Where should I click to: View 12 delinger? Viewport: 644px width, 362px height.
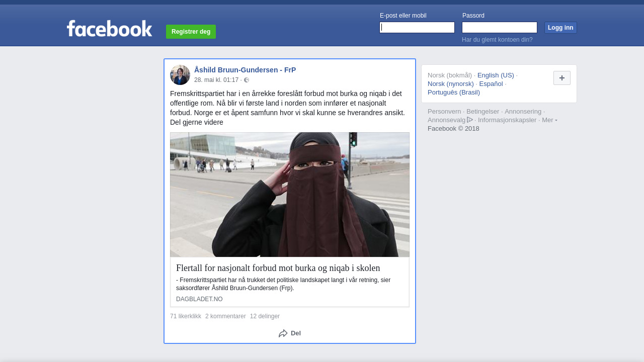(265, 316)
